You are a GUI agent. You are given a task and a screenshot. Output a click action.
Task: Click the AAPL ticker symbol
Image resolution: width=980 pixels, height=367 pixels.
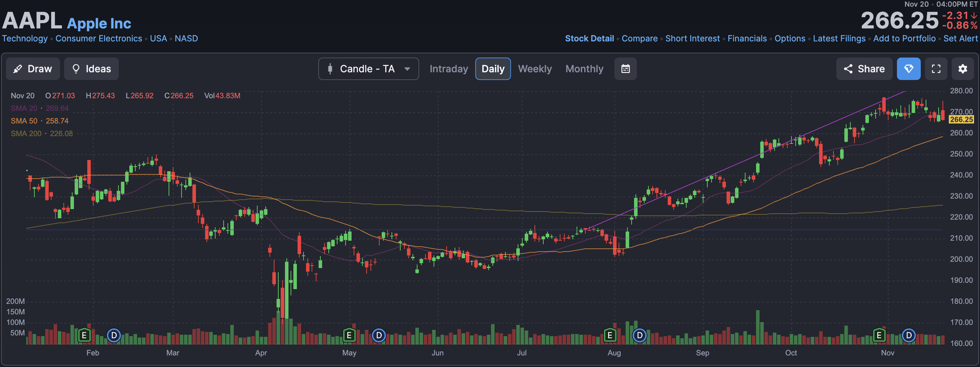(32, 21)
